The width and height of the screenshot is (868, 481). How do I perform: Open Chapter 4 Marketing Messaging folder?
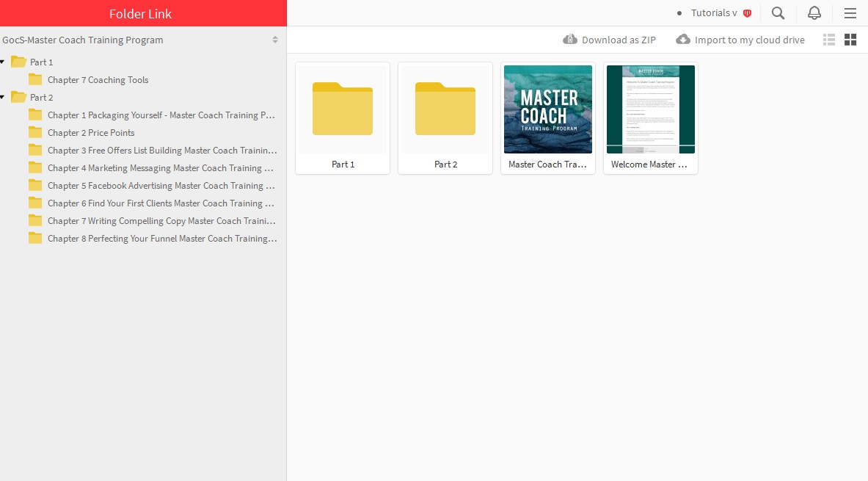pos(161,168)
